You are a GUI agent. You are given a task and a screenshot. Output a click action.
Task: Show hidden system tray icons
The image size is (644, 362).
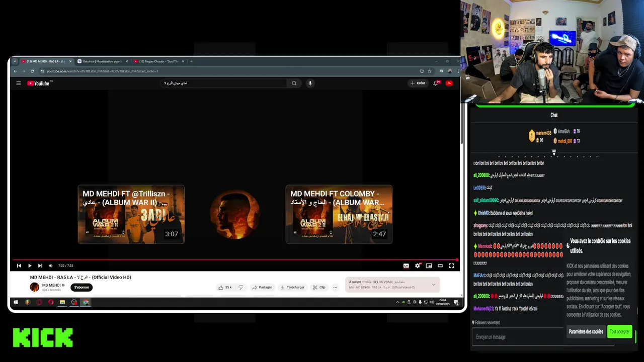[397, 302]
